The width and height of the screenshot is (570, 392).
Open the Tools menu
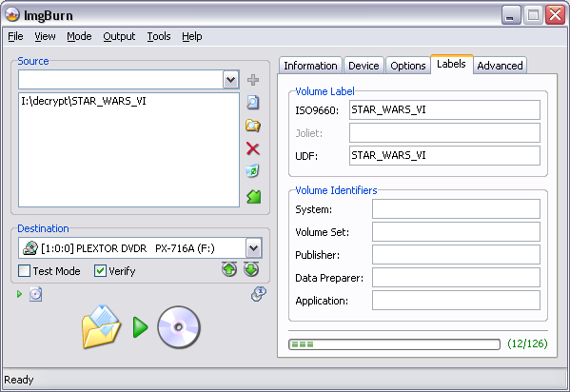click(x=159, y=36)
